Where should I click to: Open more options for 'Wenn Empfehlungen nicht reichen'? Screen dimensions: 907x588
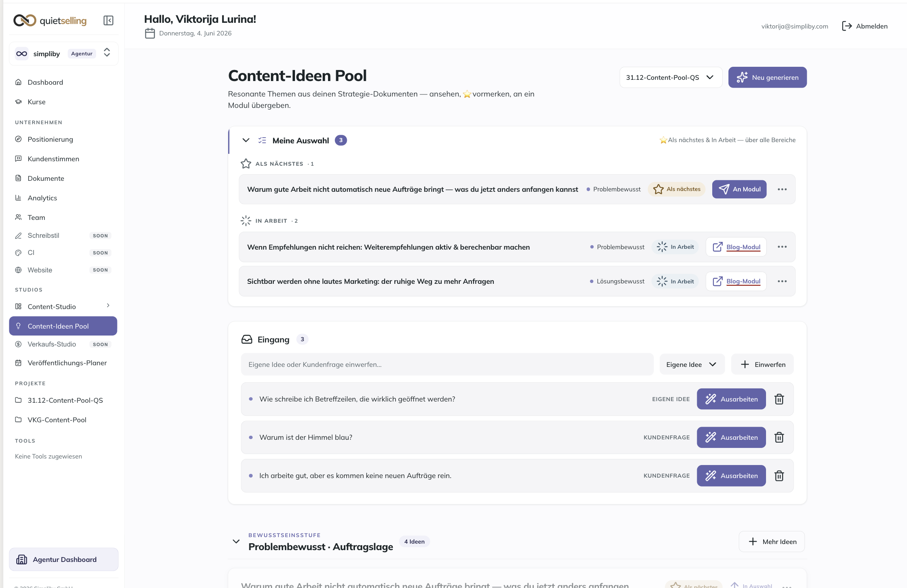click(782, 247)
